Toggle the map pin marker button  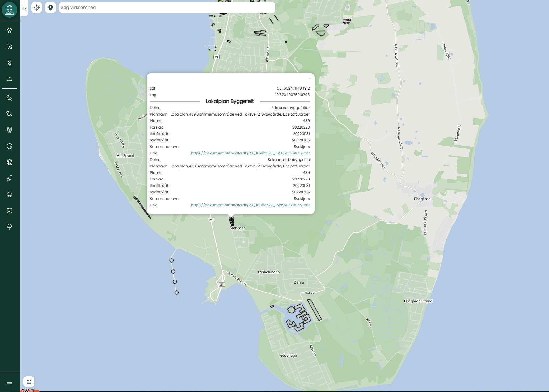50,8
